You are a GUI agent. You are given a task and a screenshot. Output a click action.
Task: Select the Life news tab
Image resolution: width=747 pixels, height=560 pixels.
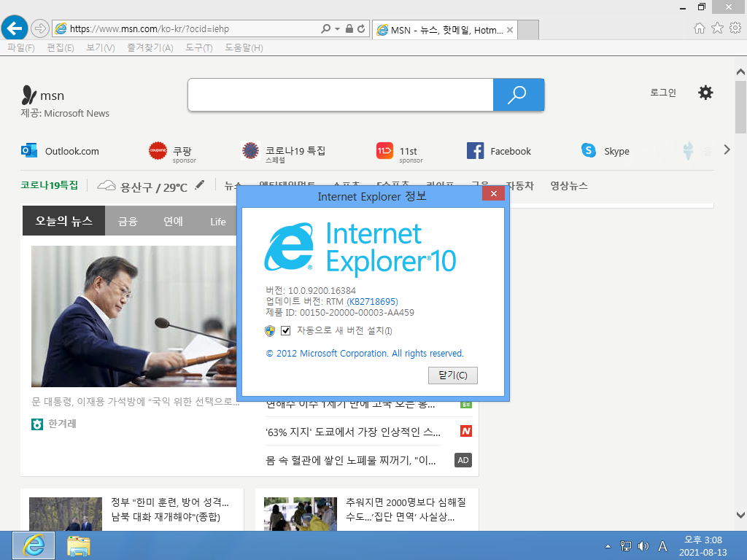[218, 222]
